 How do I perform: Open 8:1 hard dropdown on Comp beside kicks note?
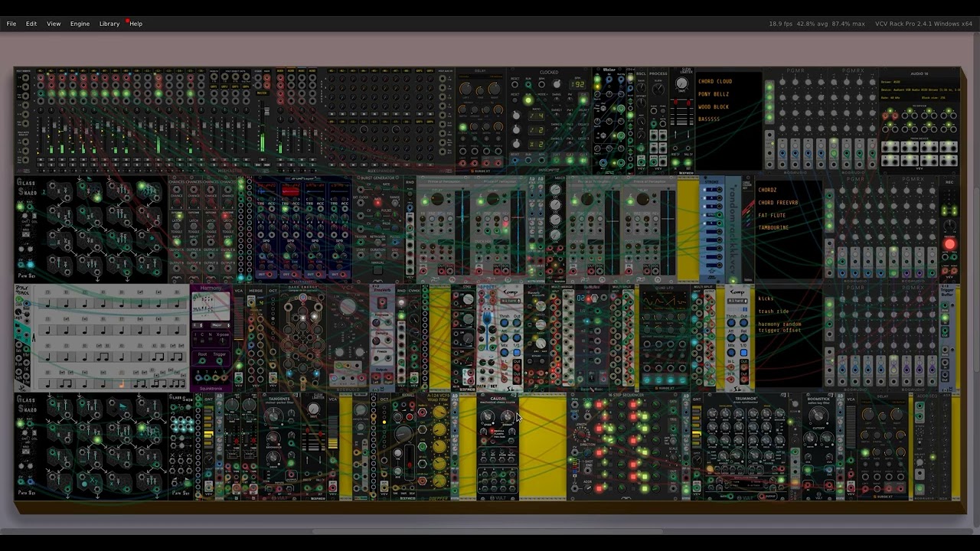tap(737, 302)
